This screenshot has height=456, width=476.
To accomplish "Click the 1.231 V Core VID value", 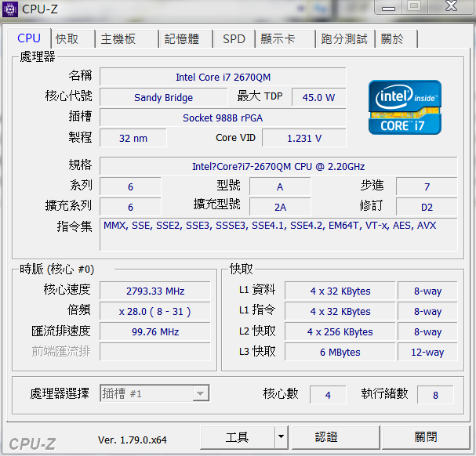I will coord(304,138).
